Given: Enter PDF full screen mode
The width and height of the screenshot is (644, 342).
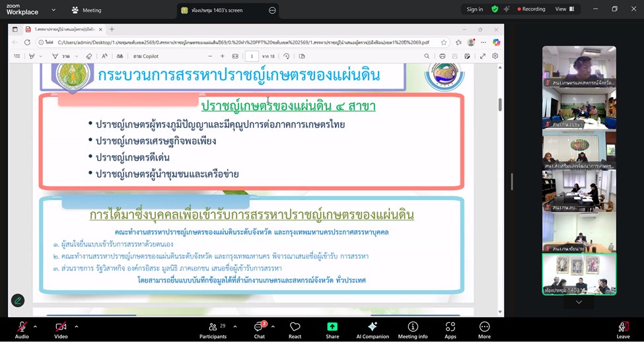Looking at the screenshot, I should 483,56.
